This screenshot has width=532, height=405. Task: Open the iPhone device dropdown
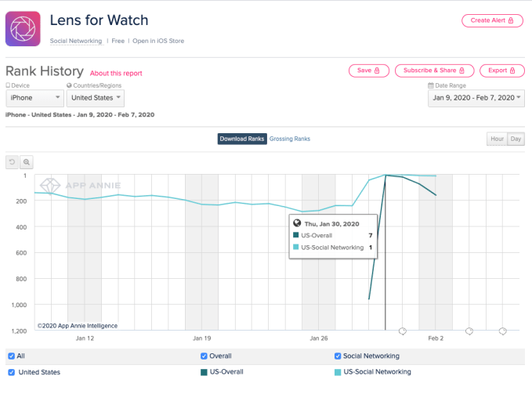34,98
